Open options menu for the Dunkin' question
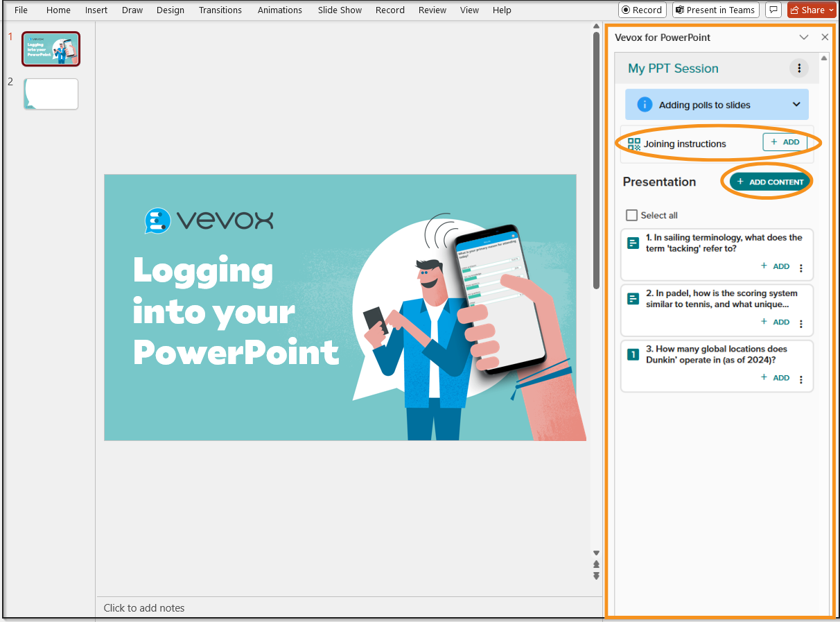Viewport: 840px width, 622px height. point(801,380)
